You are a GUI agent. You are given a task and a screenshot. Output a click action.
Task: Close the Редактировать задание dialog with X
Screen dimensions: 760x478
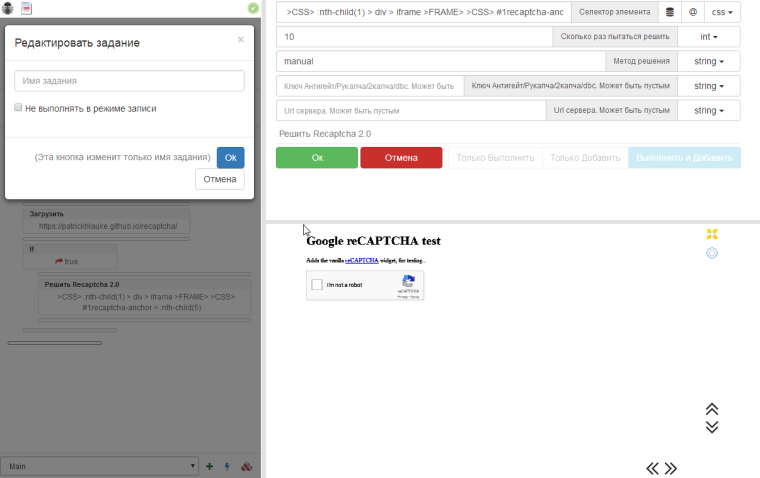pos(240,40)
